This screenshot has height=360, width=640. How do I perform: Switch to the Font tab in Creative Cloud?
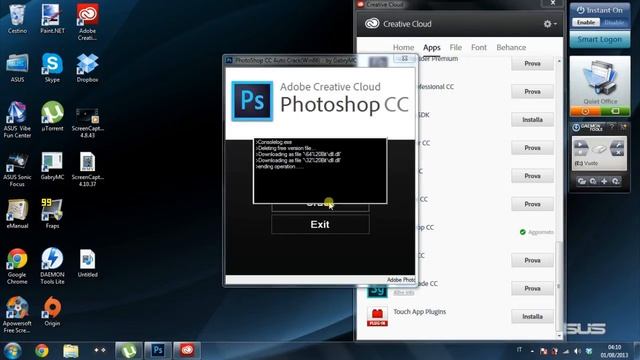479,47
